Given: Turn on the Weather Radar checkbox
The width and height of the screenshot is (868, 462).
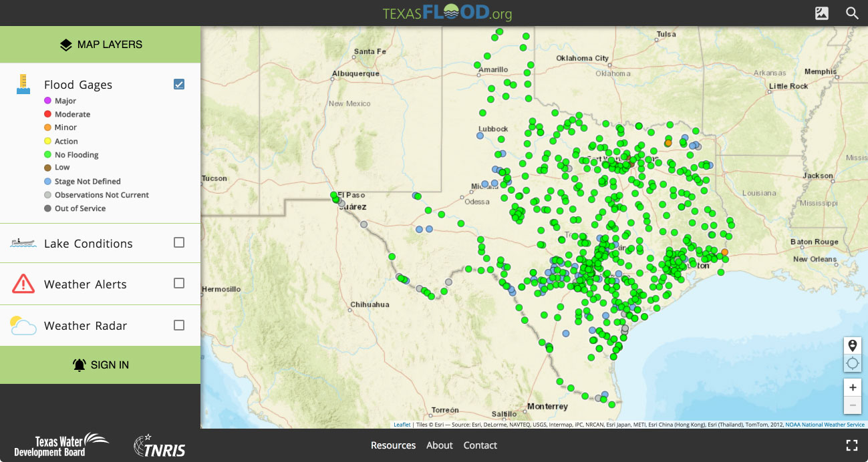Looking at the screenshot, I should pos(179,325).
